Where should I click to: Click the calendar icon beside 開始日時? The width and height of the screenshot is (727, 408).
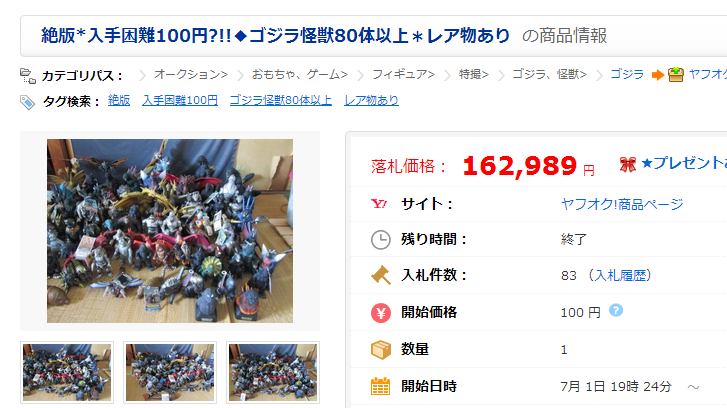[x=381, y=386]
